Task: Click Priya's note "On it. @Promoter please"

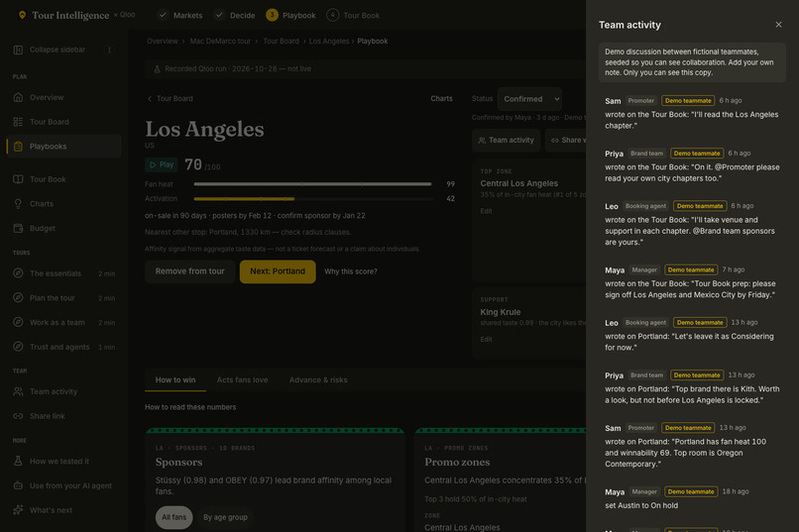Action: point(692,172)
